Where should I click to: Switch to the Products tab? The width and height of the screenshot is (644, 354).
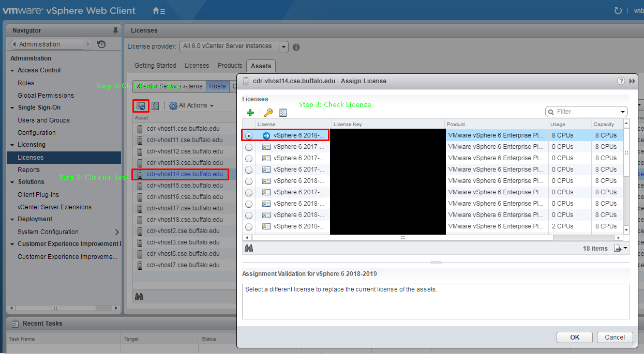(x=230, y=66)
